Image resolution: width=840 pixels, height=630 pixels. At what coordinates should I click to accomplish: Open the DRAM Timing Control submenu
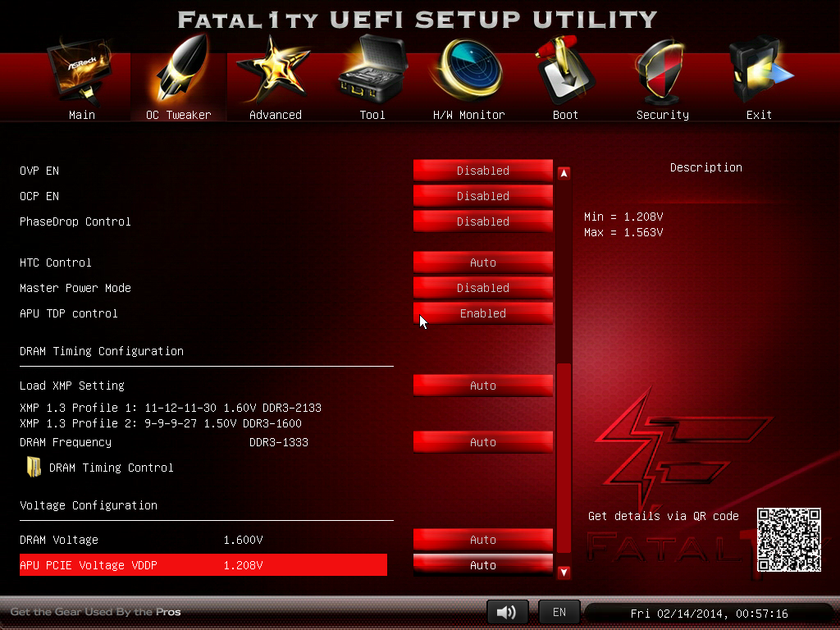pos(111,468)
